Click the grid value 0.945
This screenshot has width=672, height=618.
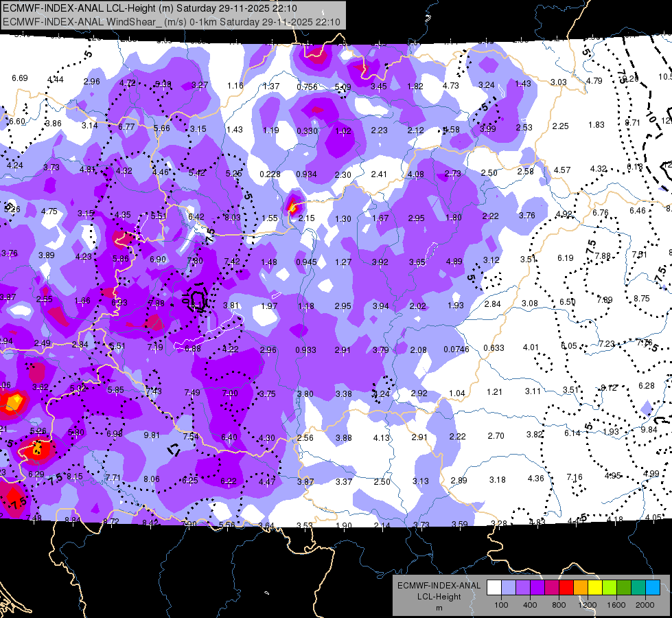pos(306,262)
